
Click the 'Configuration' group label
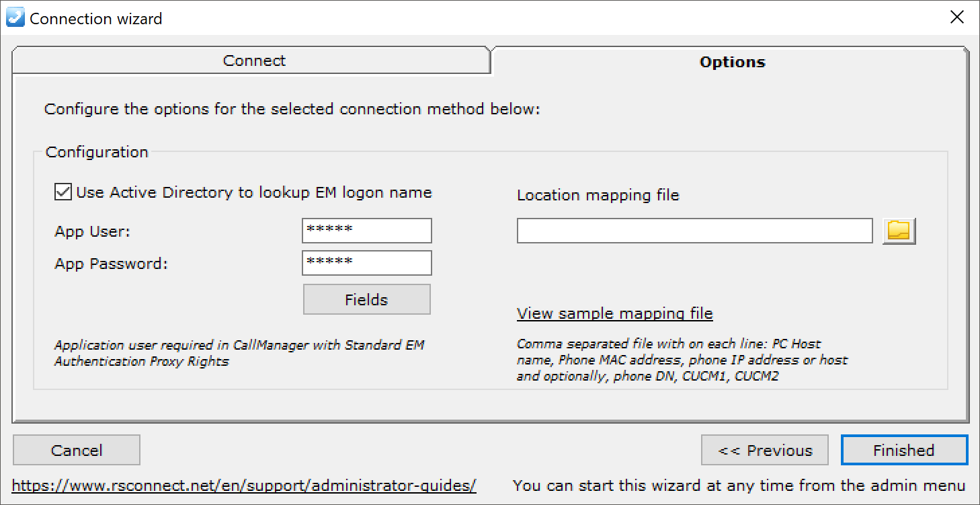[x=97, y=152]
